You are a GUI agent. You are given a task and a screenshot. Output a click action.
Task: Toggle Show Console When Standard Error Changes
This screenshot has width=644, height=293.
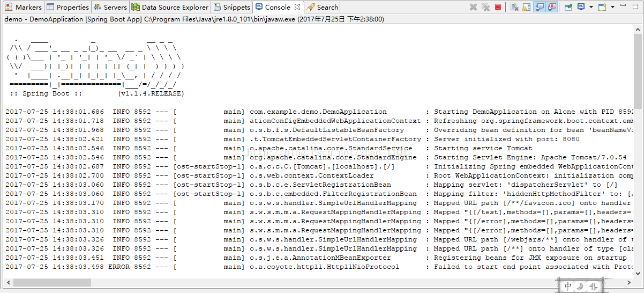coord(552,7)
